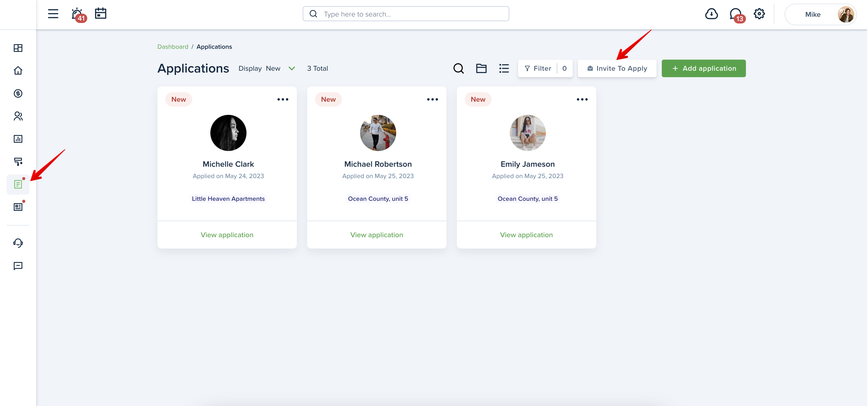The height and width of the screenshot is (406, 868).
Task: Click Michelle Clark's profile photo
Action: click(x=228, y=133)
